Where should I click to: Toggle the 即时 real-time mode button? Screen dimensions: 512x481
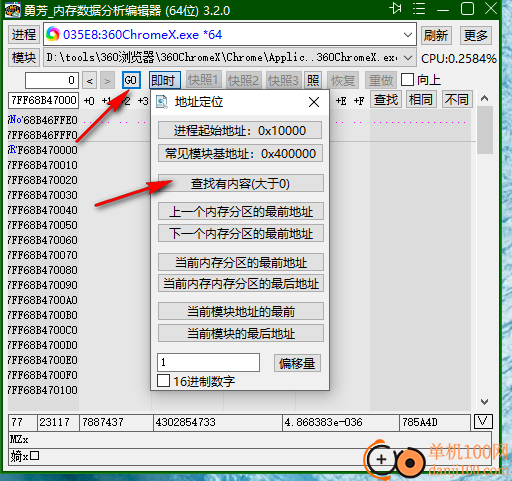point(165,80)
